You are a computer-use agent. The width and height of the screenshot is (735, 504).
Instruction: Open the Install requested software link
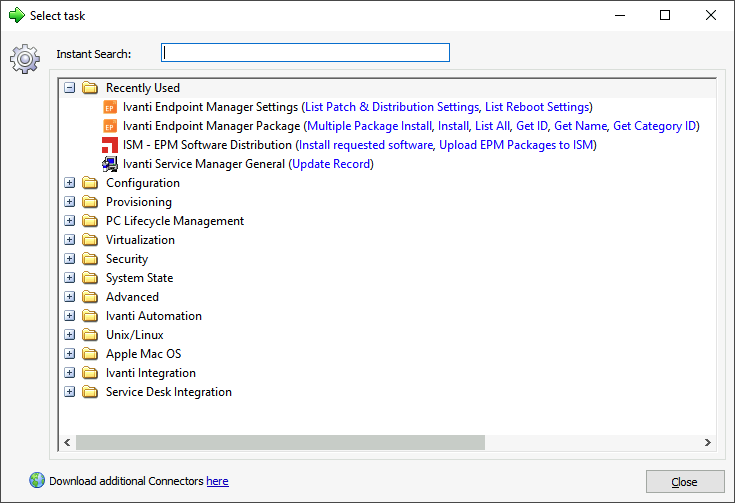366,145
